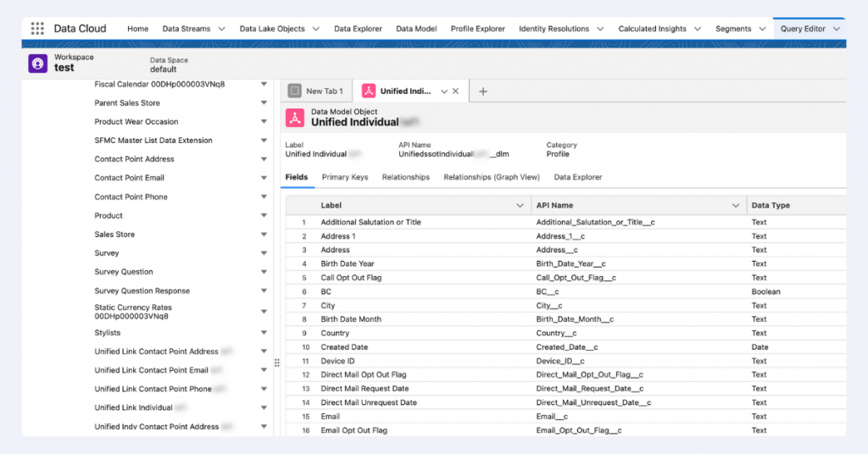Select the Device ID label cell
This screenshot has height=454, width=868.
tap(337, 361)
